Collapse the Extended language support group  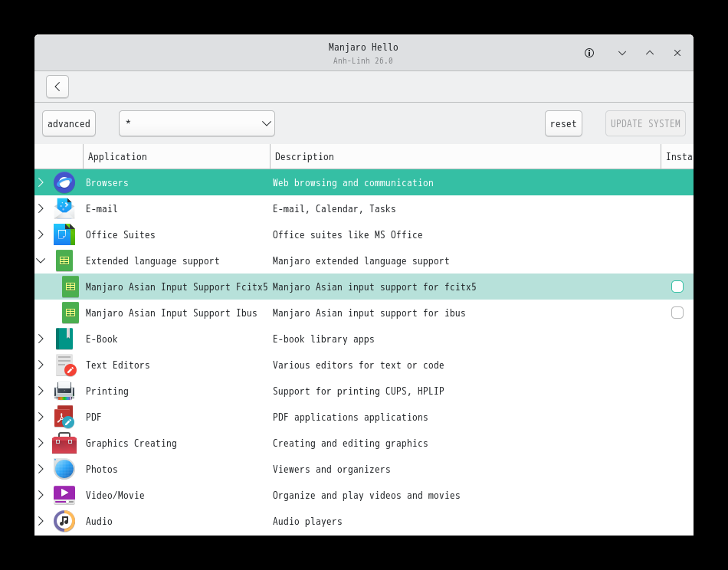click(41, 260)
